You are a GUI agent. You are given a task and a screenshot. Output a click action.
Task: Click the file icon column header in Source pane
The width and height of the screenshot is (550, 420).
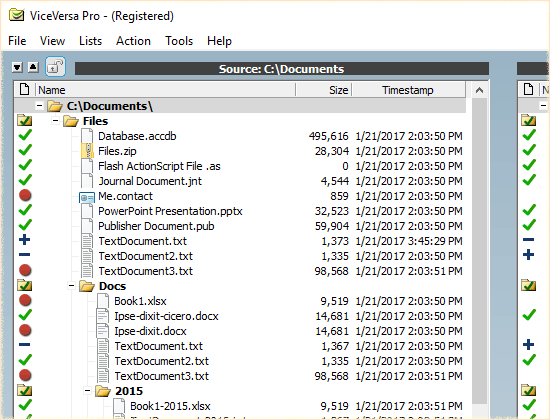pyautogui.click(x=25, y=90)
